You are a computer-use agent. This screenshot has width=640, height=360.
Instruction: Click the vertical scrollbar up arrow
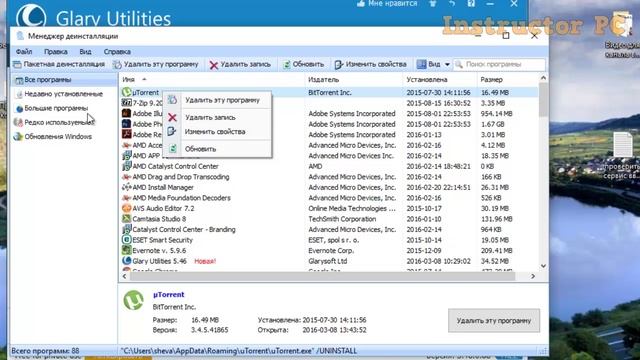(x=543, y=78)
